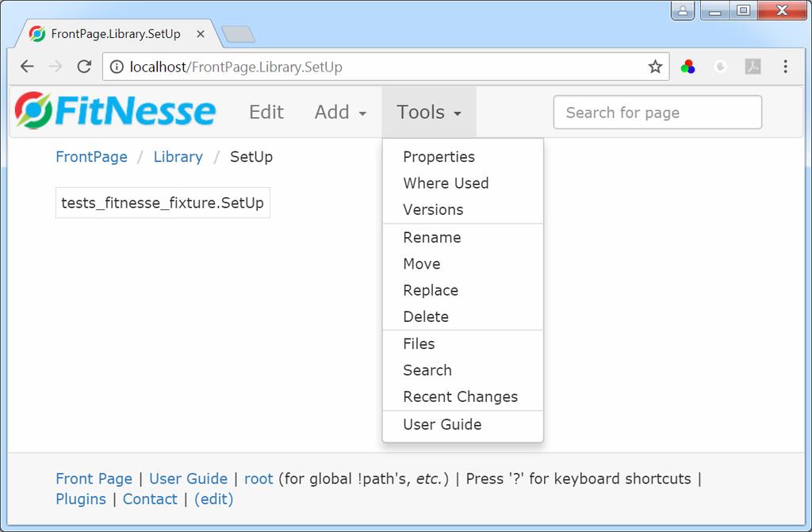This screenshot has height=532, width=812.
Task: Open Recent Changes from the Tools menu
Action: point(462,396)
